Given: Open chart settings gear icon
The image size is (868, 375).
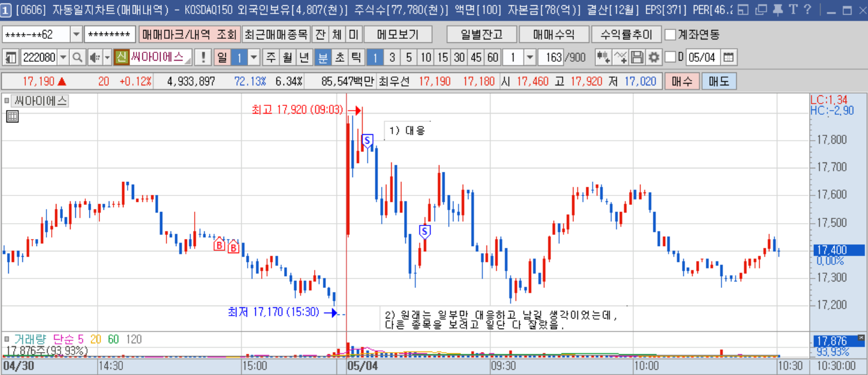Looking at the screenshot, I should click(x=653, y=58).
